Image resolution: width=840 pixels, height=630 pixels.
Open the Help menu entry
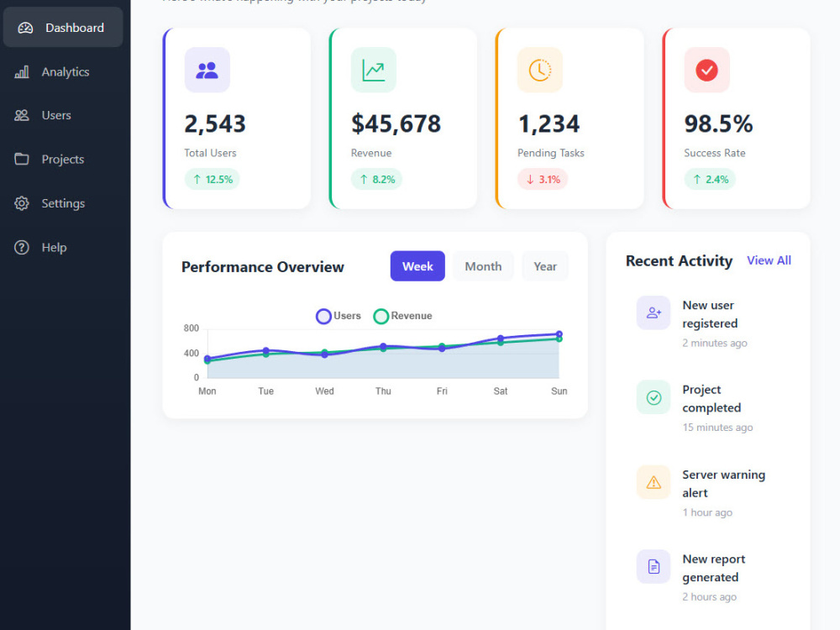tap(54, 248)
